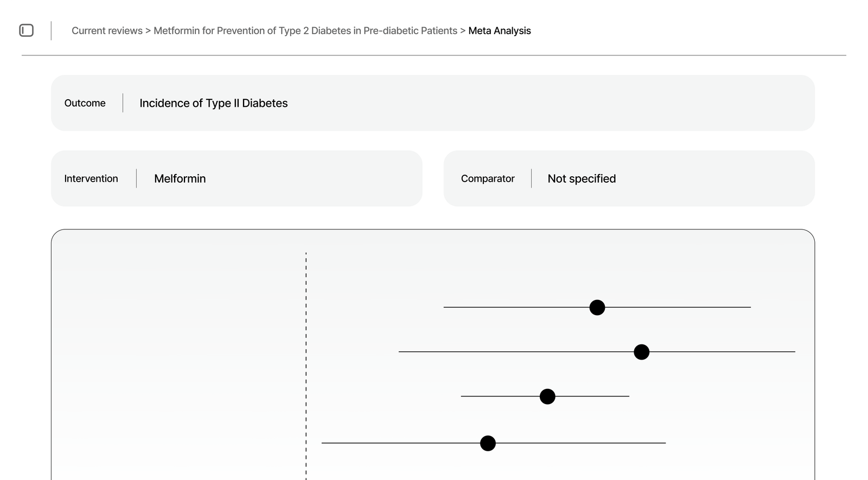
Task: Select the second study point estimate marker
Action: (x=641, y=352)
